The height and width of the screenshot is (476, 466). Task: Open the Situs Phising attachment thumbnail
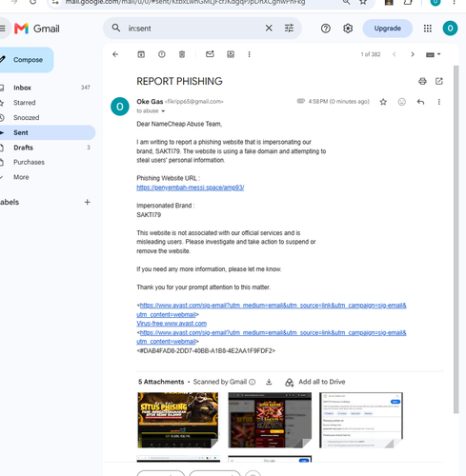tap(178, 420)
